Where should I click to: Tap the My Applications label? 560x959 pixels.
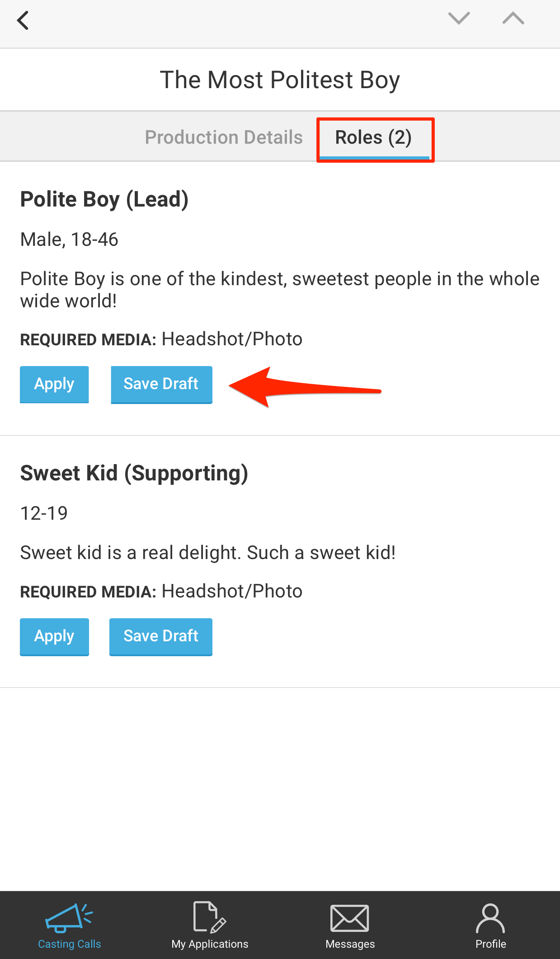click(x=210, y=944)
